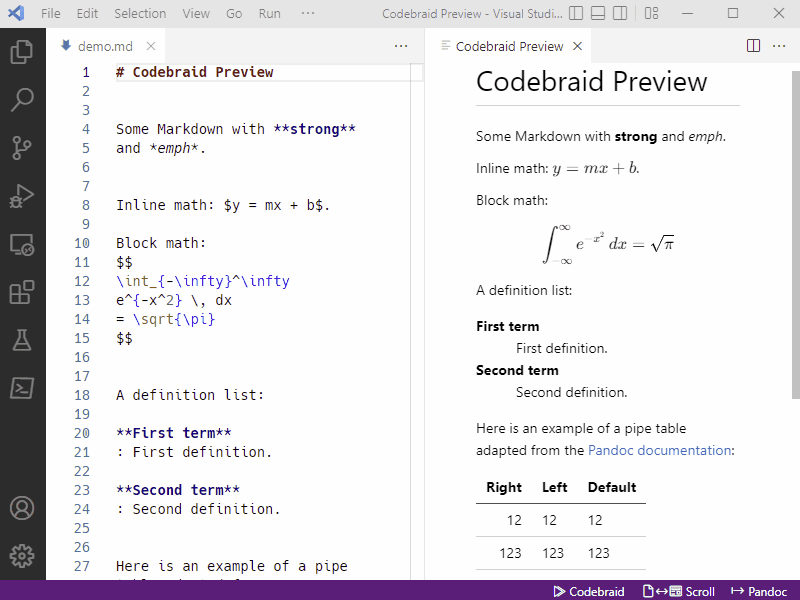This screenshot has width=800, height=600.
Task: Open Source Control view
Action: (22, 148)
